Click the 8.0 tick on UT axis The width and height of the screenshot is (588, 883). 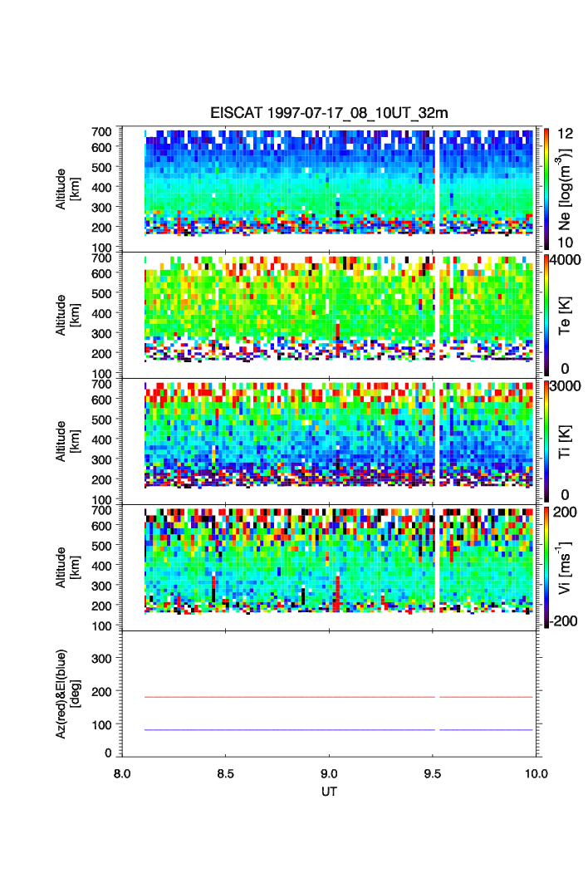pyautogui.click(x=122, y=773)
